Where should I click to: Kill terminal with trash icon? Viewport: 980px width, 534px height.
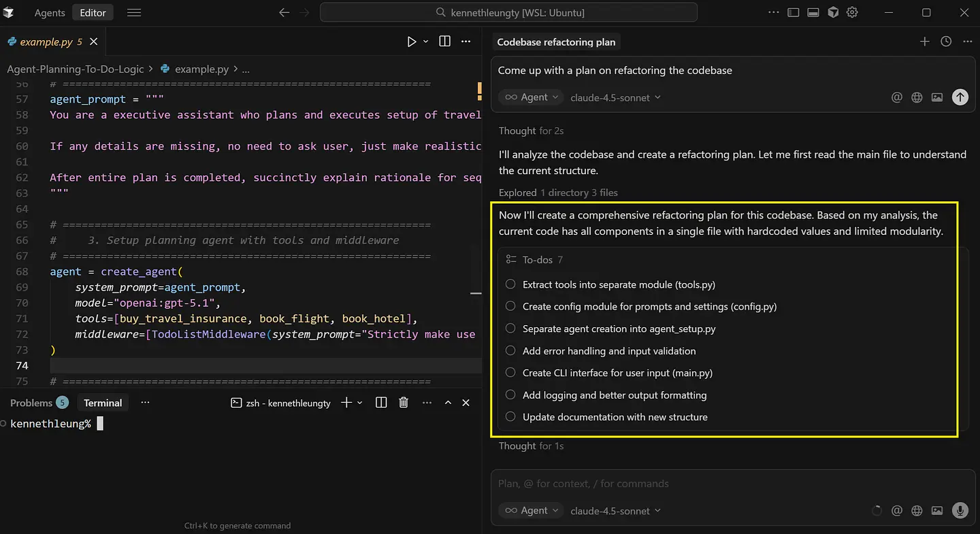tap(404, 403)
